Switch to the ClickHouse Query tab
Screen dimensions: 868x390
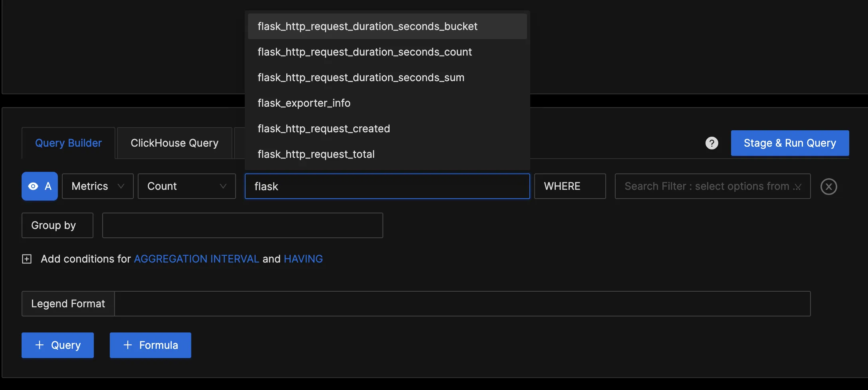tap(174, 143)
